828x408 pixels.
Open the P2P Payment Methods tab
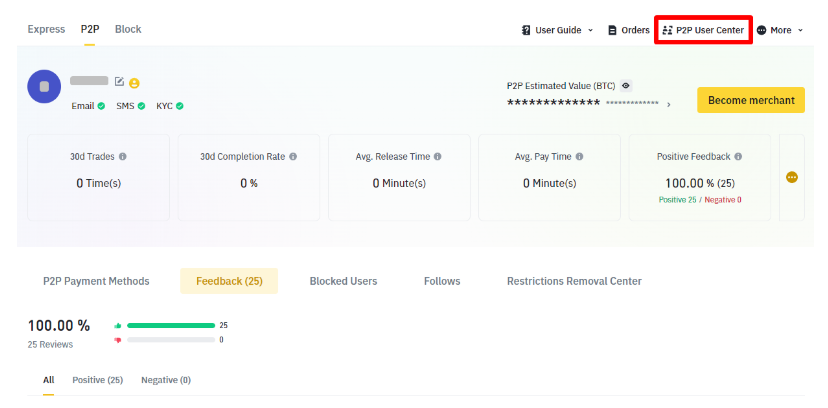[x=96, y=281]
